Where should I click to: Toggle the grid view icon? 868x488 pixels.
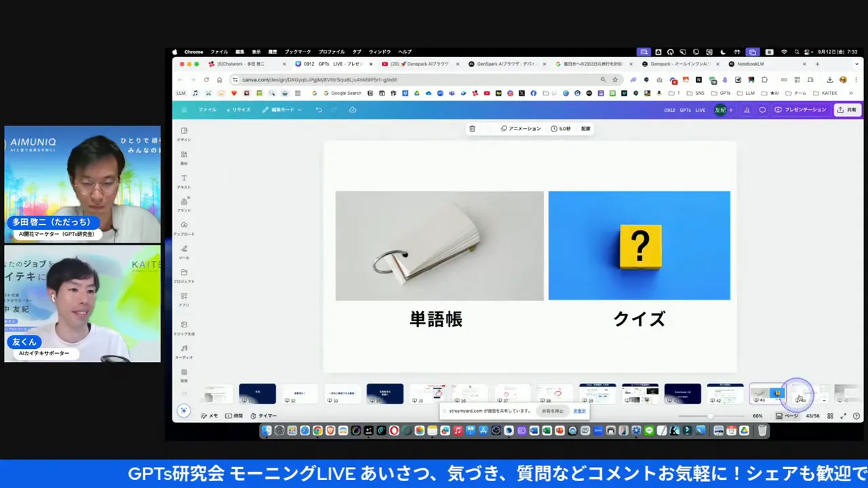(x=830, y=416)
